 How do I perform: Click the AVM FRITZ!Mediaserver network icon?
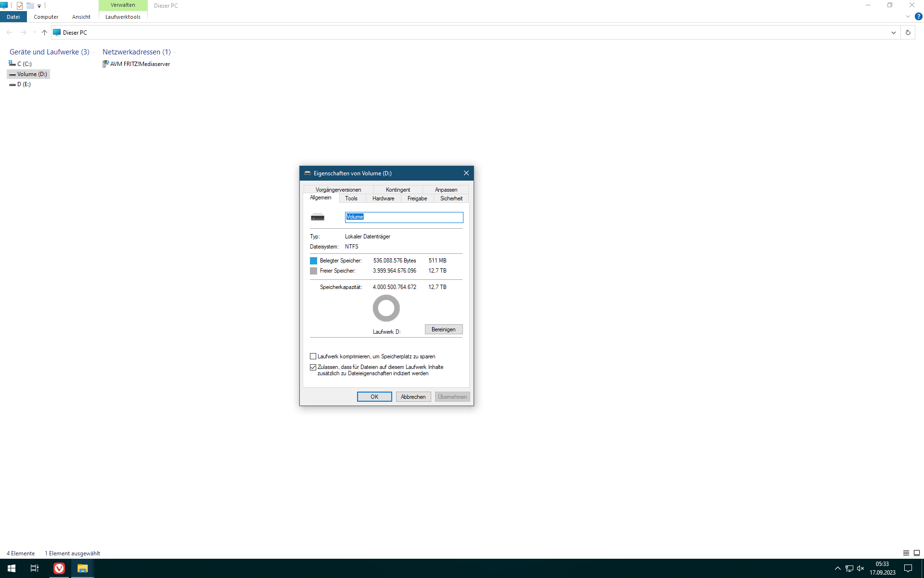tap(105, 64)
